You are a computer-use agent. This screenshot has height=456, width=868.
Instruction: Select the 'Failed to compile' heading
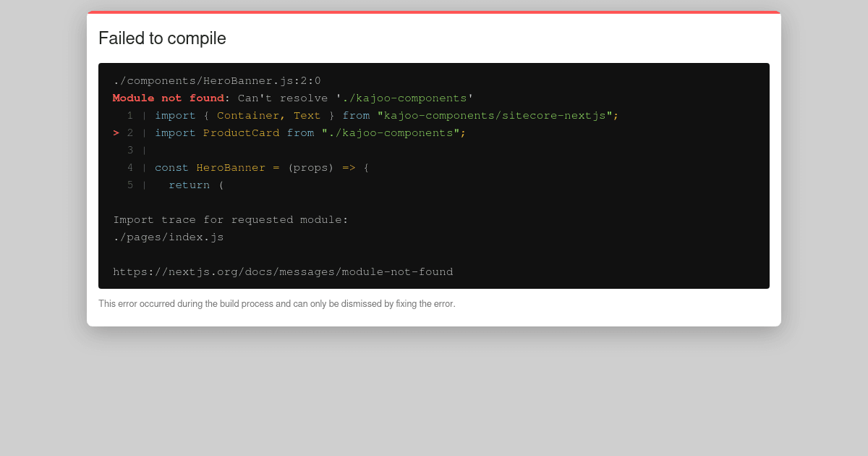click(x=162, y=38)
